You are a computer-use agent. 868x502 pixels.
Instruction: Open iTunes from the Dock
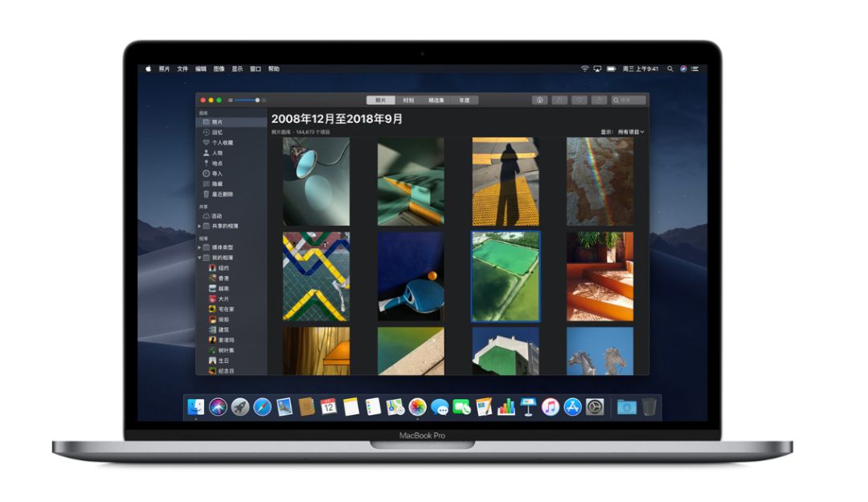[551, 407]
